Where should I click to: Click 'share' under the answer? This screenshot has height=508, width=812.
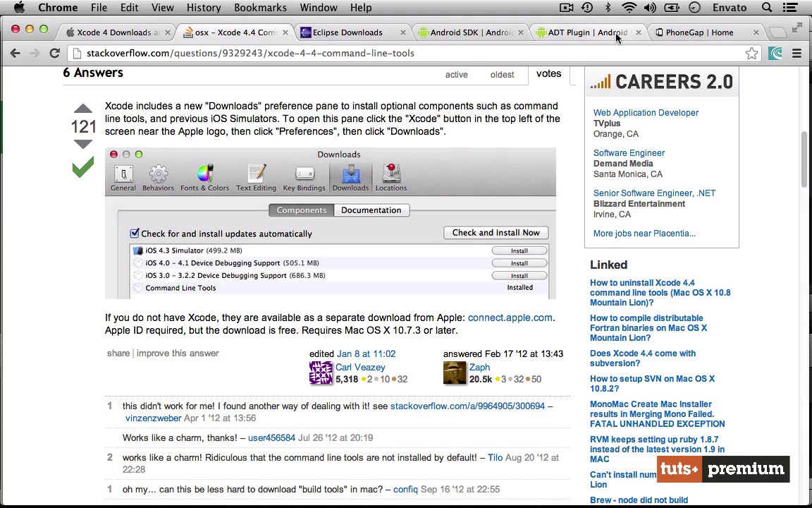pos(118,353)
